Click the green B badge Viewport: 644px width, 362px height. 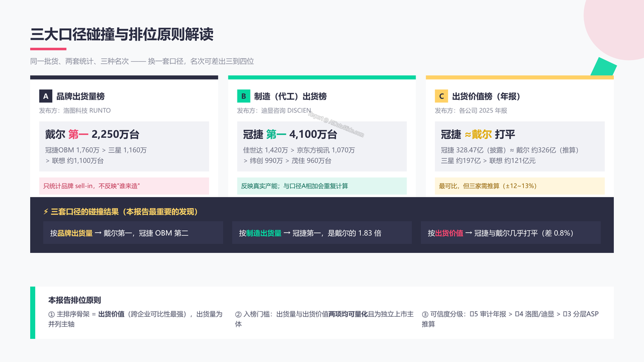click(x=244, y=96)
